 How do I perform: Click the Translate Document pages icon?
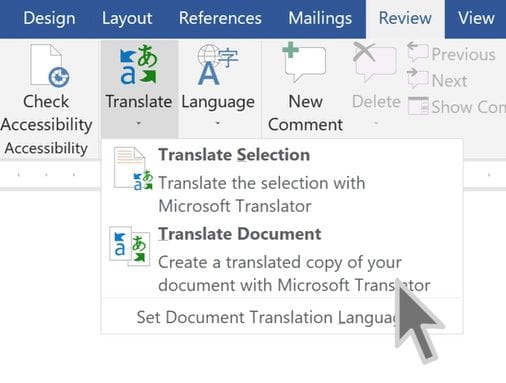point(130,246)
